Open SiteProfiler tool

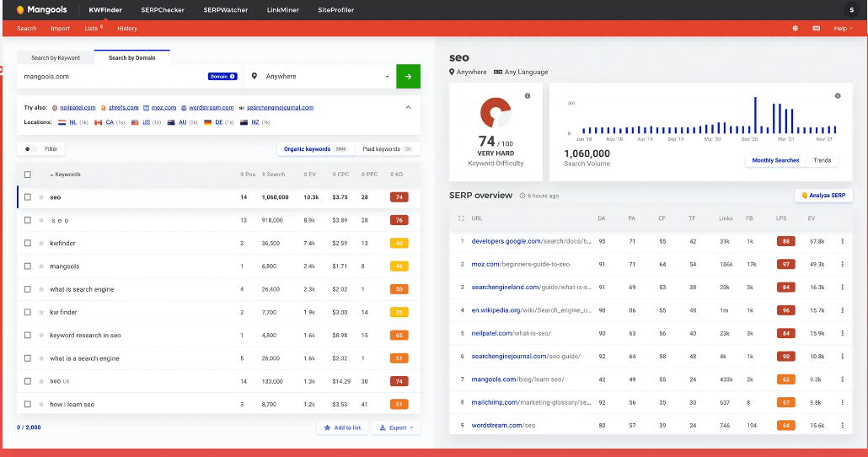point(335,10)
